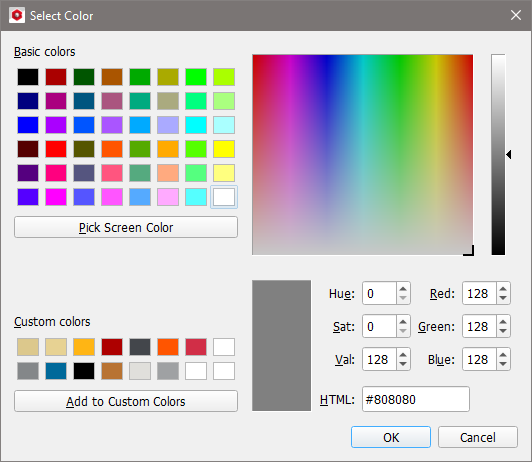Select the amber yellow custom color swatch
Viewport: 532px width, 462px height.
pos(84,347)
